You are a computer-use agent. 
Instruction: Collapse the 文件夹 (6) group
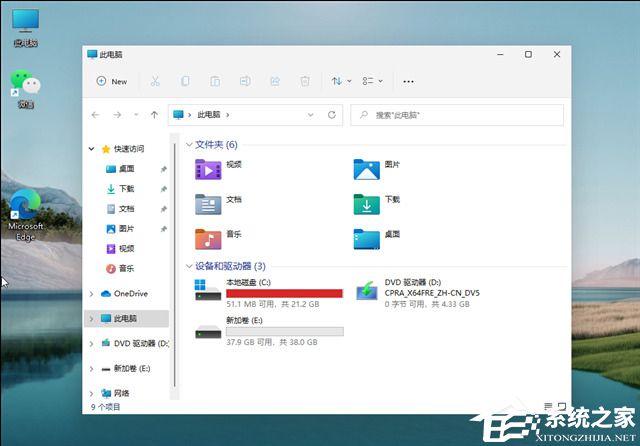pos(188,145)
